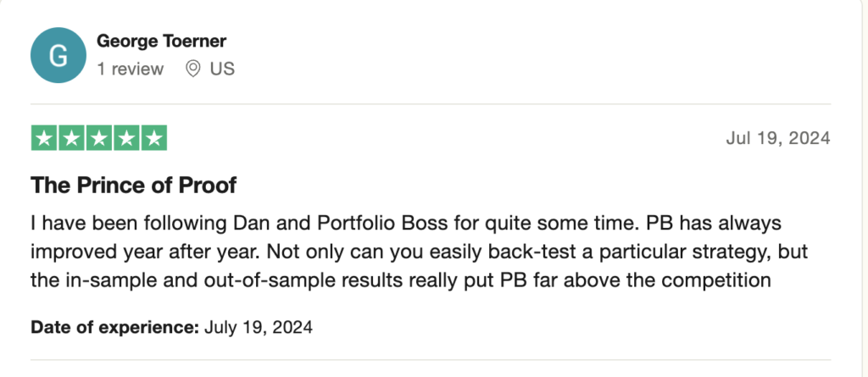The image size is (868, 377).
Task: Click the location pin icon
Action: [x=192, y=69]
